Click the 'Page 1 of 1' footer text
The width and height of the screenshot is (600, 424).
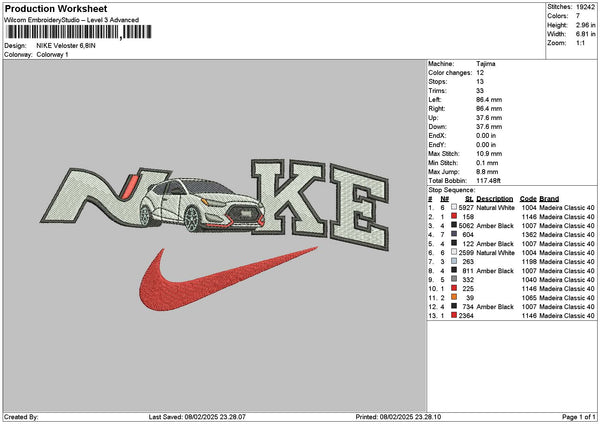coord(579,417)
